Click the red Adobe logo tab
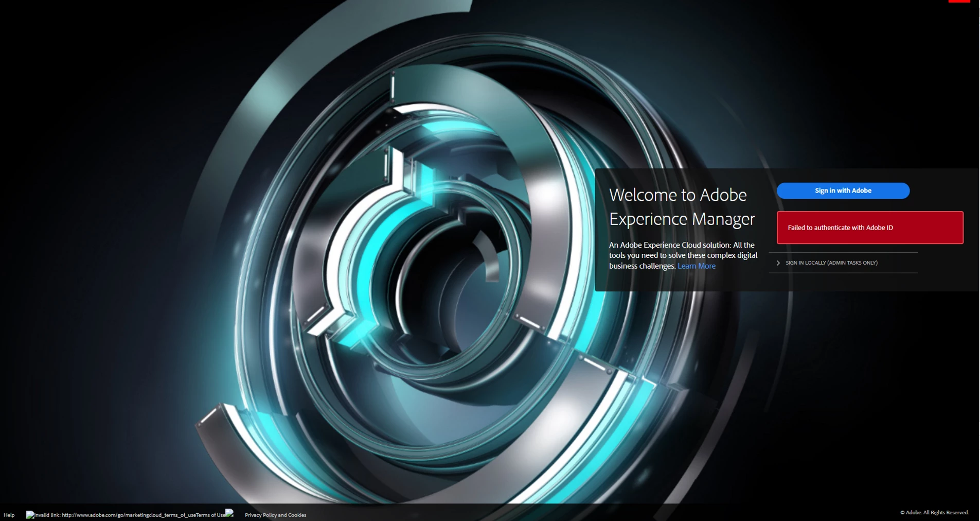 coord(959,2)
